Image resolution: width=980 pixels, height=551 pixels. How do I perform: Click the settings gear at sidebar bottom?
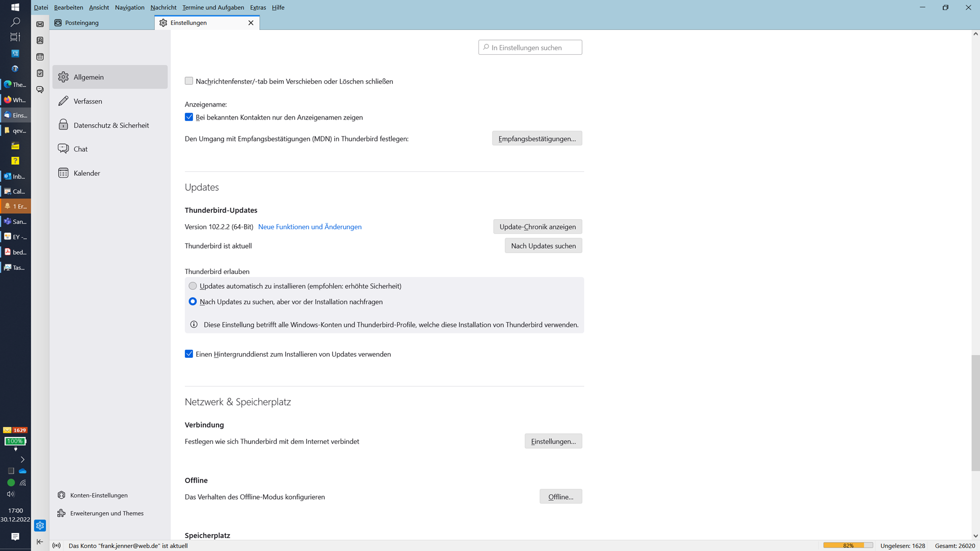tap(40, 526)
